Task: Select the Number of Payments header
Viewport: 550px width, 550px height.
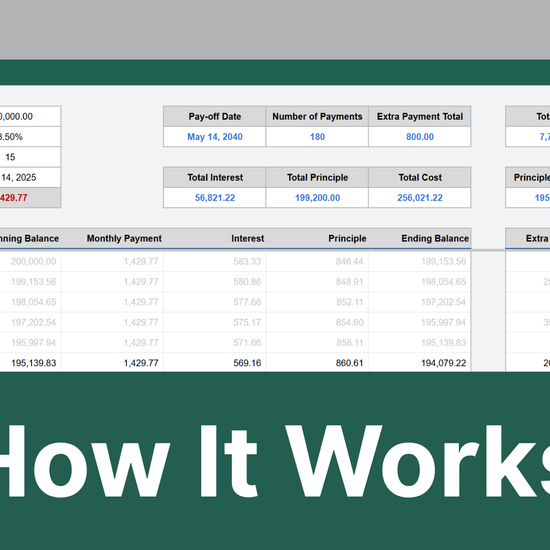Action: click(317, 116)
